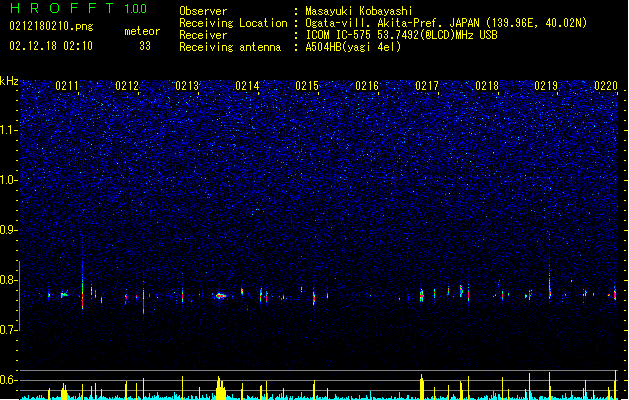The width and height of the screenshot is (629, 400).
Task: Click the 'meteor' label
Action: [x=142, y=31]
